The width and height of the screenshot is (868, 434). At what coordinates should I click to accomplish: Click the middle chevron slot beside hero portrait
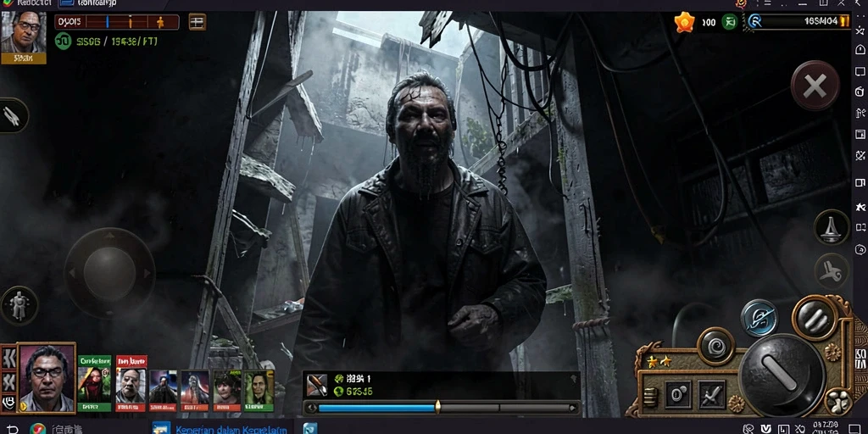(8, 381)
